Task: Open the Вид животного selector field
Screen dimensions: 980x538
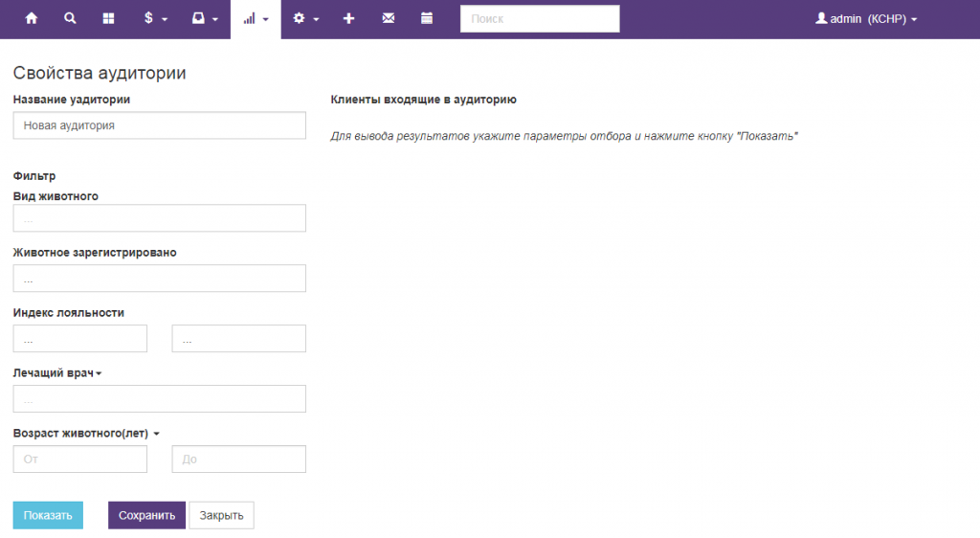Action: [160, 218]
